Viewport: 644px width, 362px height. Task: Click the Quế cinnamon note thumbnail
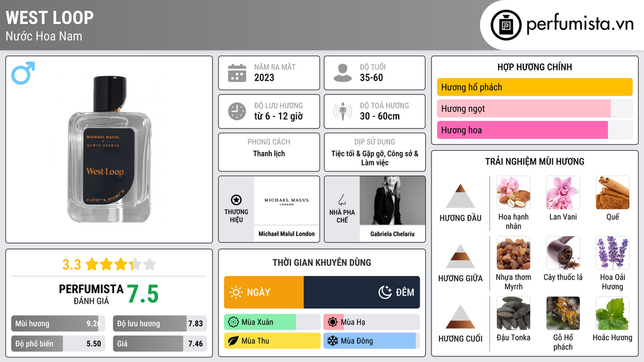point(613,192)
